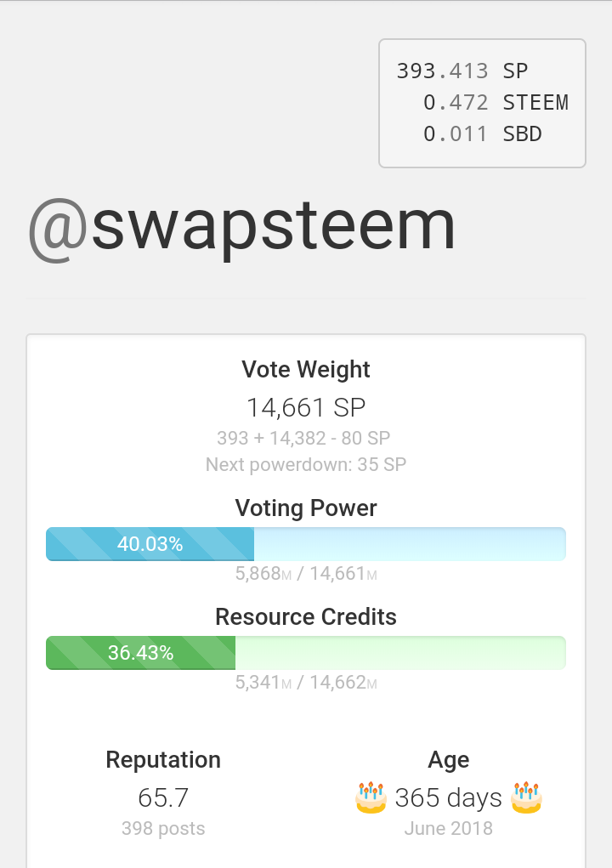Click the June 2018 creation date
This screenshot has width=612, height=868.
click(448, 828)
